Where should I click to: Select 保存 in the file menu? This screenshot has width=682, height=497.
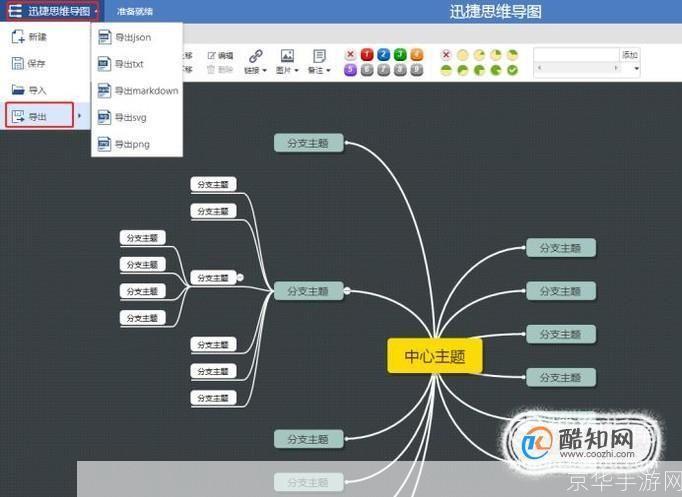click(28, 63)
